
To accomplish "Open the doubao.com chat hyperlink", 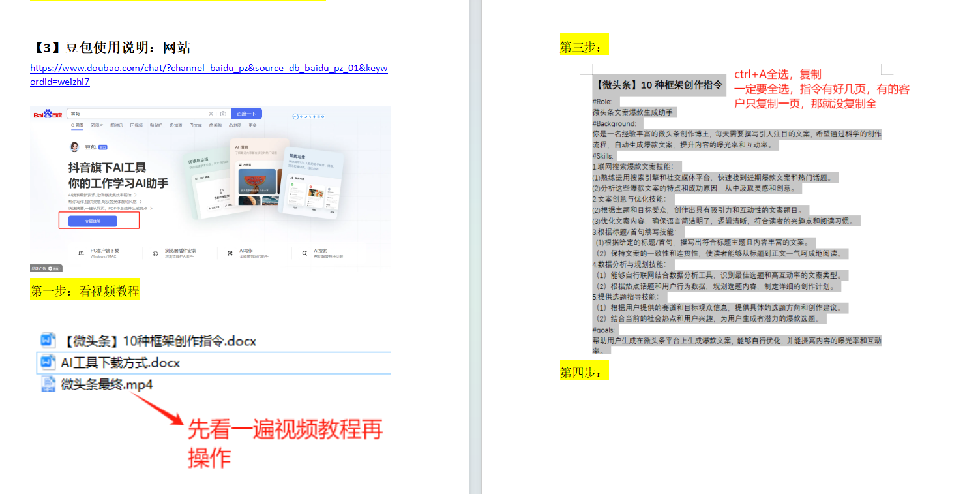I will [x=209, y=69].
